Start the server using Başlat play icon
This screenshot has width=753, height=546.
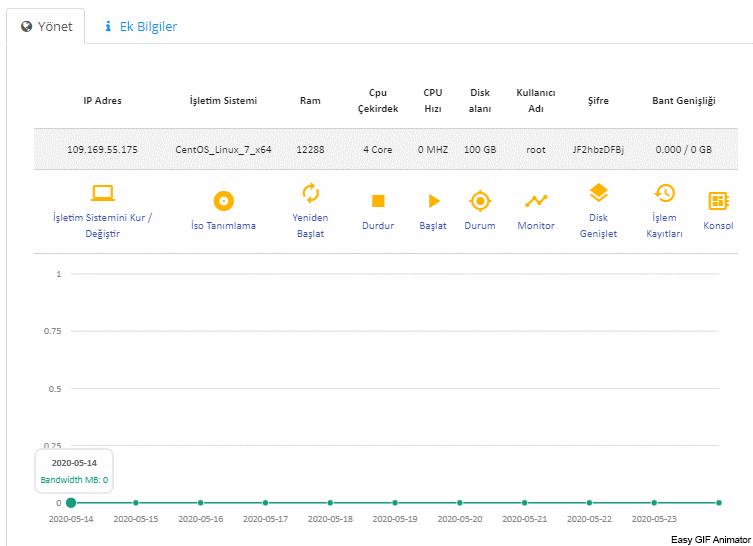[433, 201]
